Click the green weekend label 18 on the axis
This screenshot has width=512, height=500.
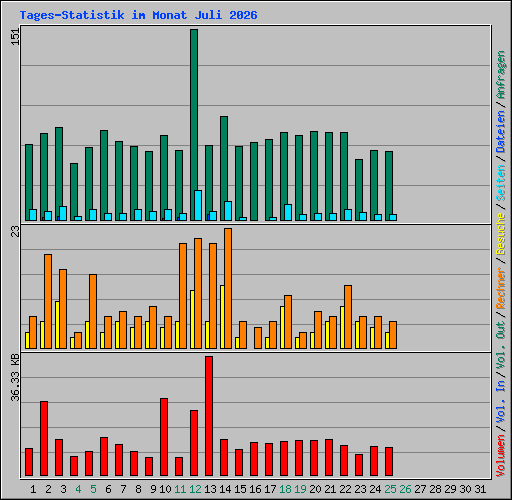click(x=285, y=489)
